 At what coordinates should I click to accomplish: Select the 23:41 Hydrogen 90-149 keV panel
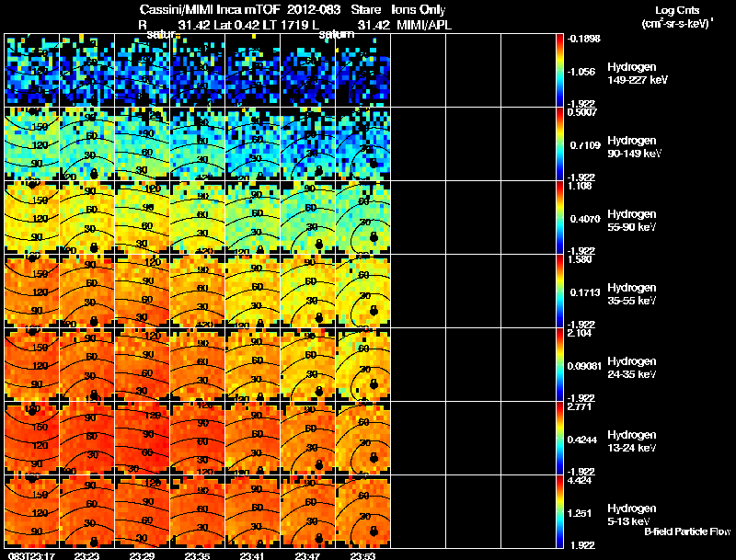click(x=252, y=144)
